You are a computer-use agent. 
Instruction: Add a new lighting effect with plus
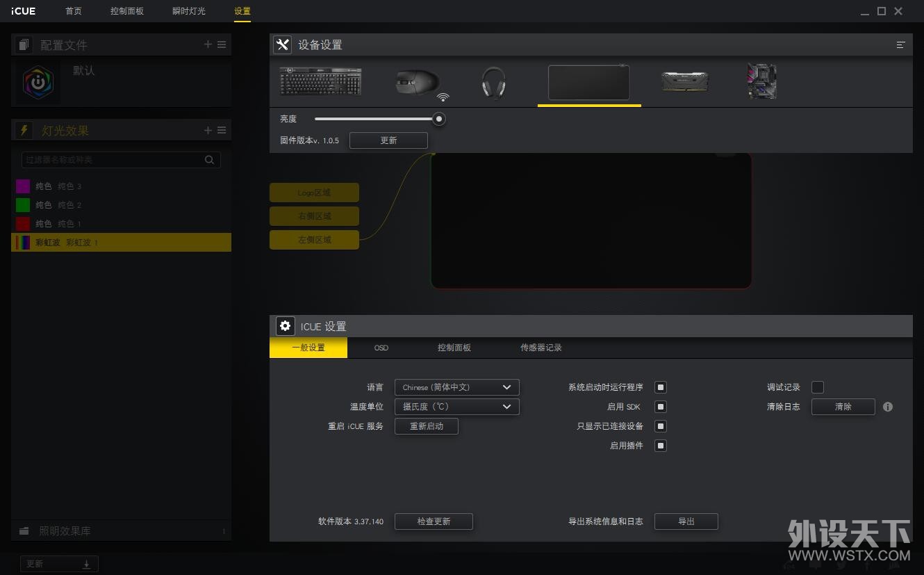point(208,130)
